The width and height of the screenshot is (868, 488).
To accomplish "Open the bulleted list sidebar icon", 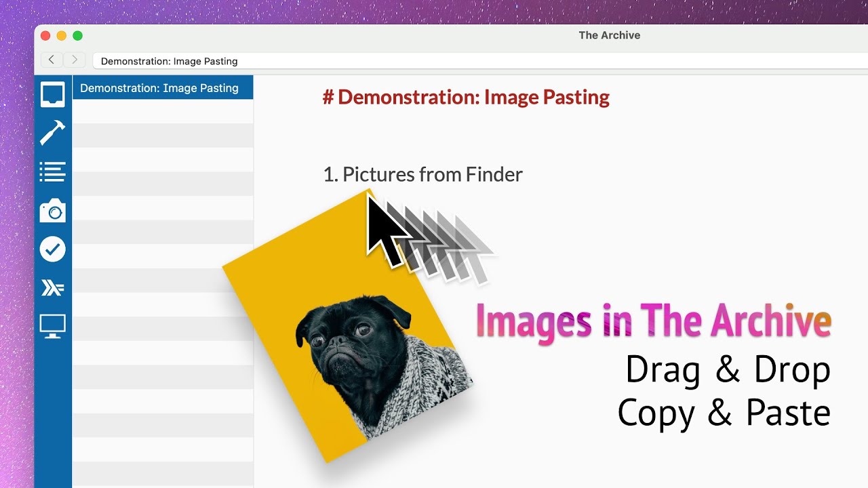I will click(52, 171).
